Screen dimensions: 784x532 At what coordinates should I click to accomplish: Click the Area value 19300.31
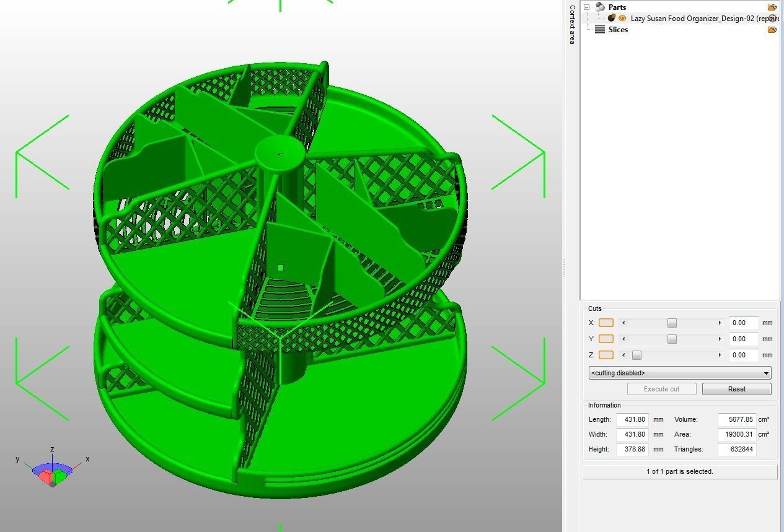[x=737, y=434]
